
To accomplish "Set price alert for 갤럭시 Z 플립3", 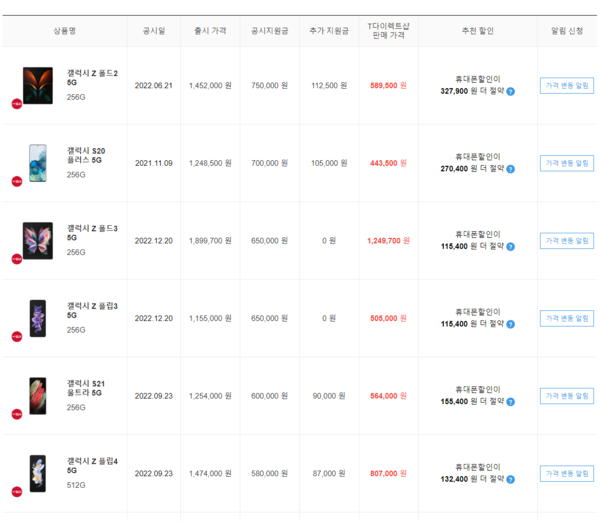I will (567, 318).
